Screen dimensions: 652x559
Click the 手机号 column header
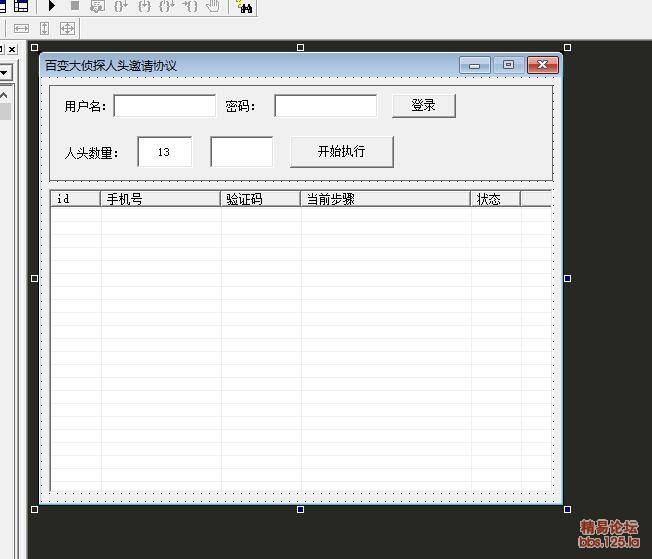tap(160, 199)
